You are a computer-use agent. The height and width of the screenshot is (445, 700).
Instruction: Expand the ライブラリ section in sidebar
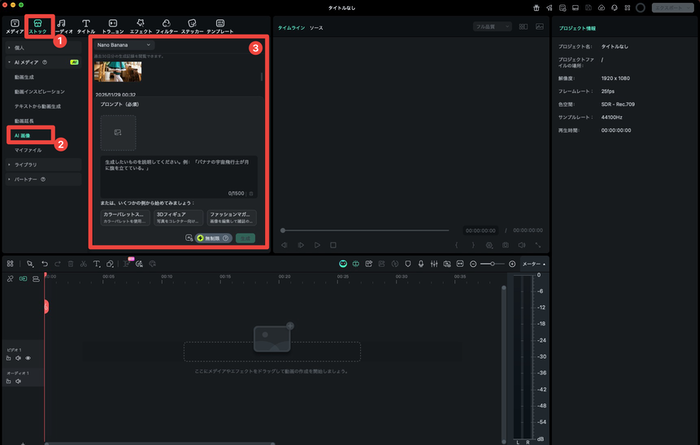(x=27, y=164)
